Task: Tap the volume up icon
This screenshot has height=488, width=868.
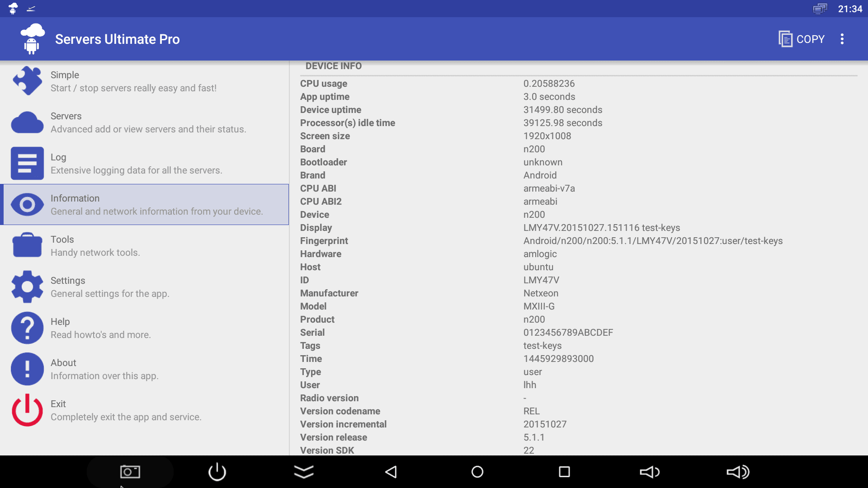Action: [x=738, y=472]
